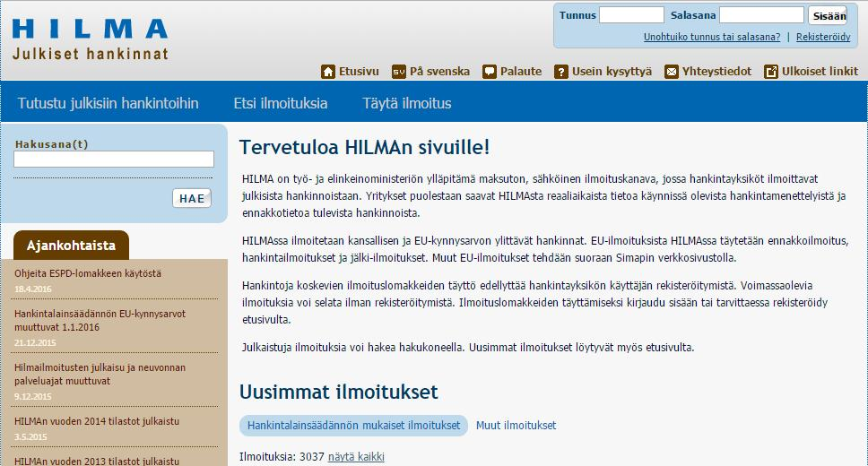Open news Hankintalainsäädännön EU-kynnysarvot muuttuvat

click(x=100, y=321)
